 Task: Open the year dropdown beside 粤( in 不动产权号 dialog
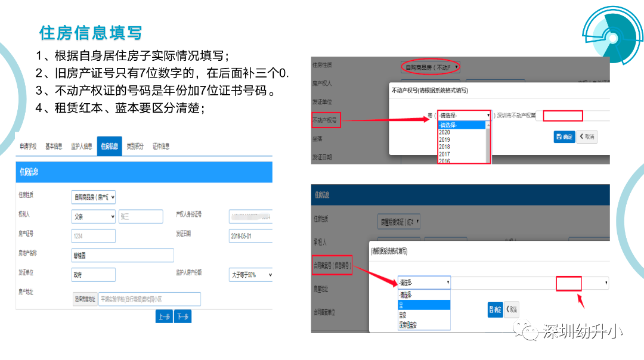[x=464, y=116]
